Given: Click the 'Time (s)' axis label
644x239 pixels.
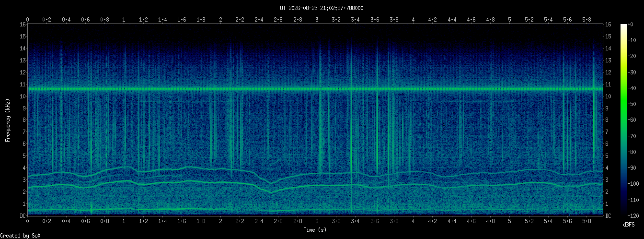Looking at the screenshot, I should pos(315,230).
